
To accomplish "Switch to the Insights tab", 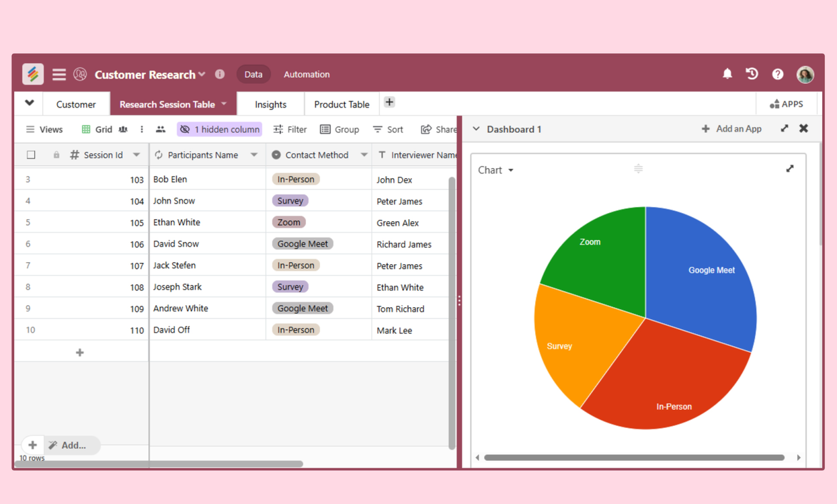I will (x=270, y=104).
